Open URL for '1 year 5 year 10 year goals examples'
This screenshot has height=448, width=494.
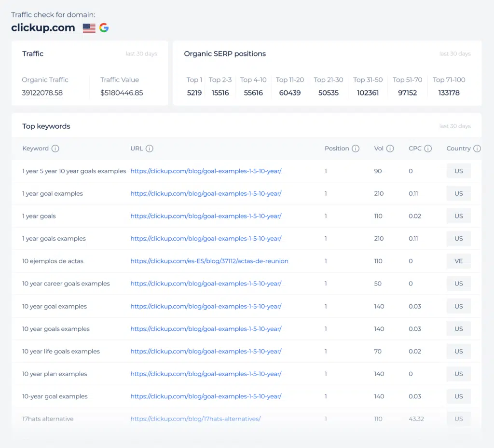(x=206, y=171)
